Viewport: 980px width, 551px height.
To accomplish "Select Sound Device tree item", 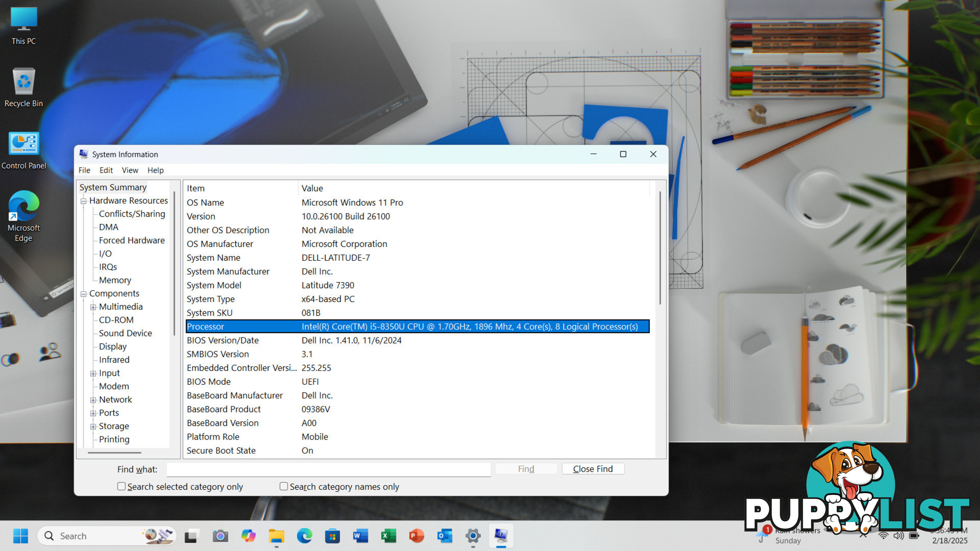I will point(125,333).
